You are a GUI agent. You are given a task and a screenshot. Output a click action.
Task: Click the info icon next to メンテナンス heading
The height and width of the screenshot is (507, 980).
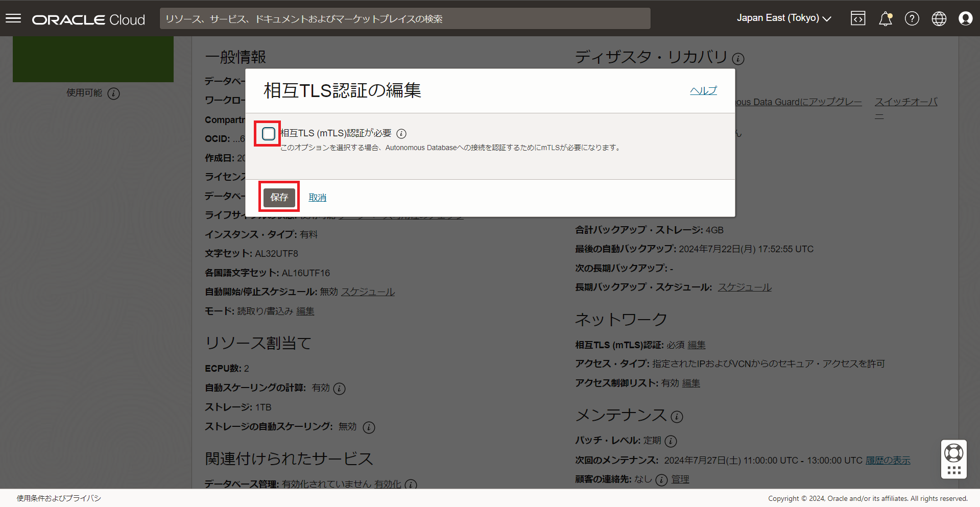point(677,417)
